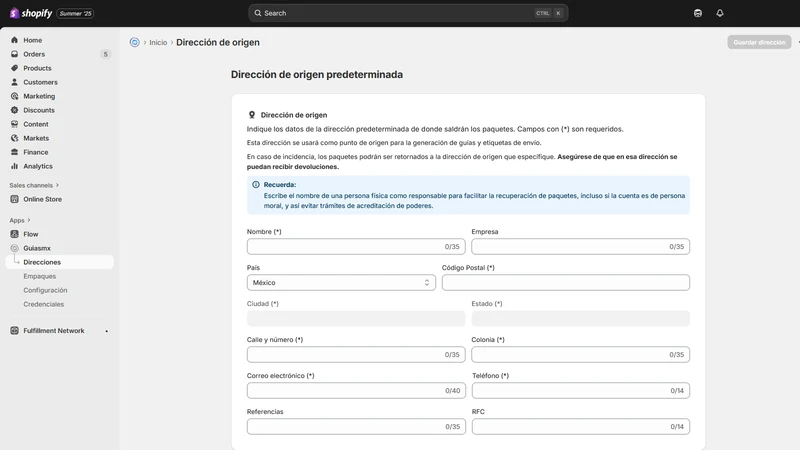This screenshot has width=800, height=450.
Task: Click the Calle y número field
Action: (x=356, y=355)
